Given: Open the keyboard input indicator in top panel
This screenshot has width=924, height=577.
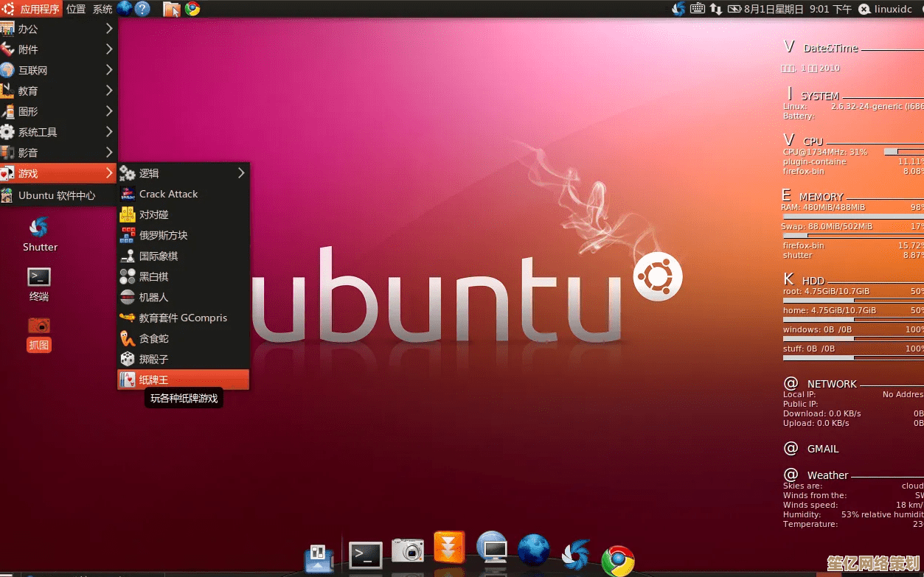Looking at the screenshot, I should [697, 9].
